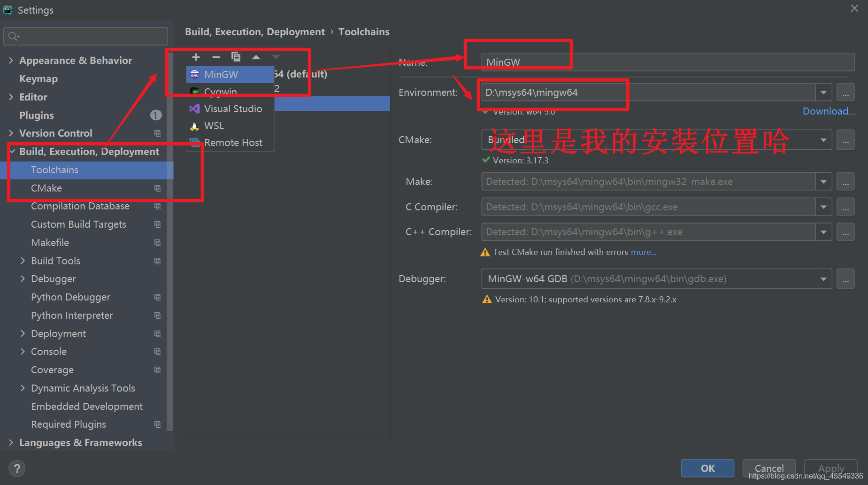This screenshot has width=868, height=485.
Task: Open the Make path dropdown
Action: pyautogui.click(x=823, y=181)
